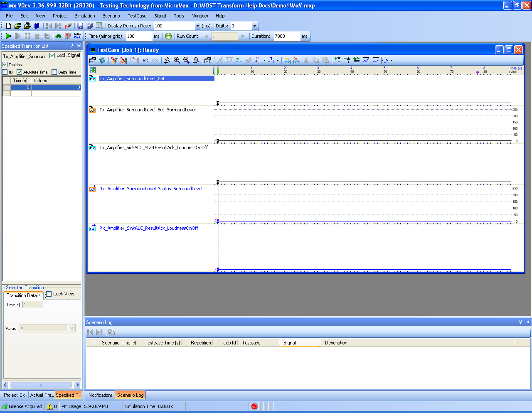Expand the last TestCase toolbar dropdown arrow
The width and height of the screenshot is (532, 413).
point(392,60)
